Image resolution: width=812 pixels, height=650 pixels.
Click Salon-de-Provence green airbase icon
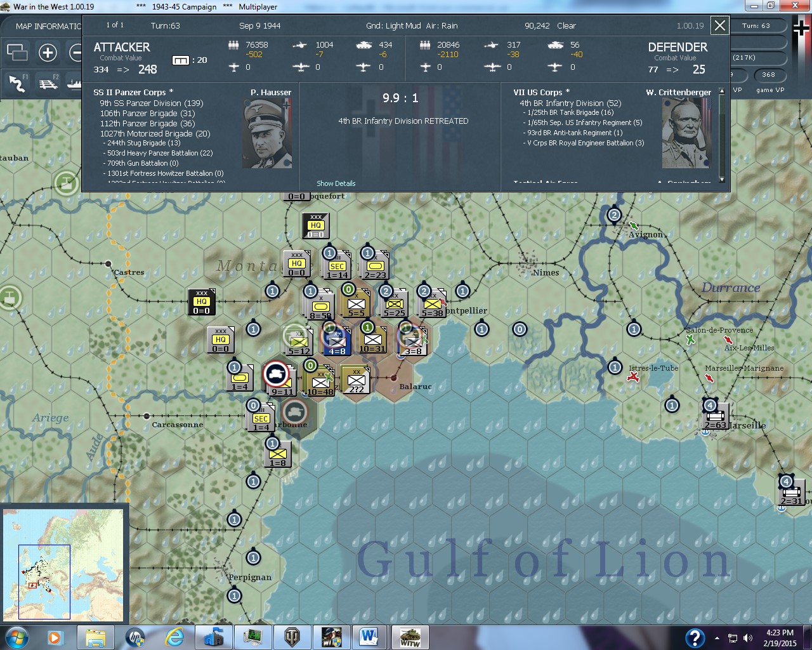pyautogui.click(x=690, y=340)
